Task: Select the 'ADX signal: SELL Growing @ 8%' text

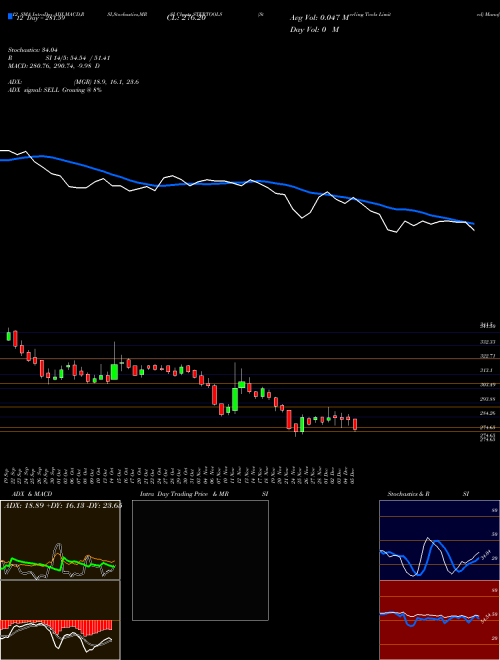Action: [x=55, y=90]
